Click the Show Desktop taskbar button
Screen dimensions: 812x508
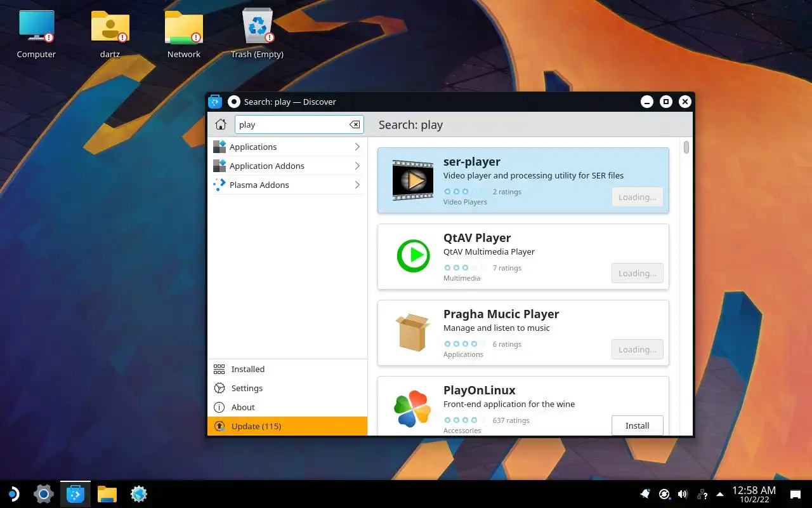coord(796,494)
